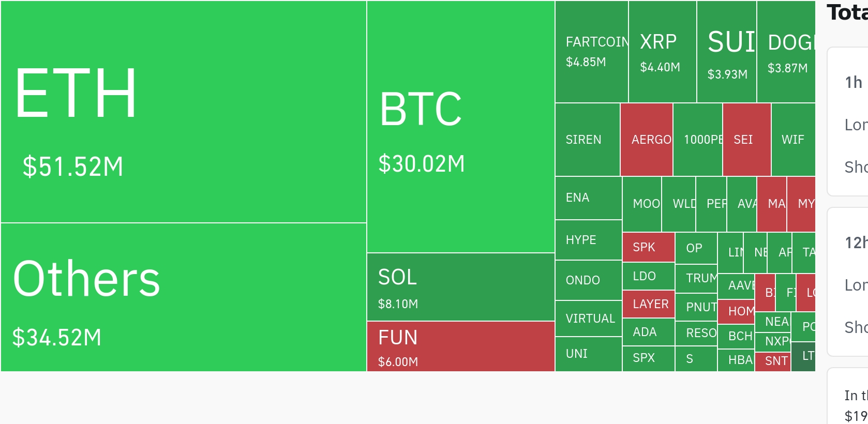
Task: Select the SIREN tile
Action: (x=588, y=140)
